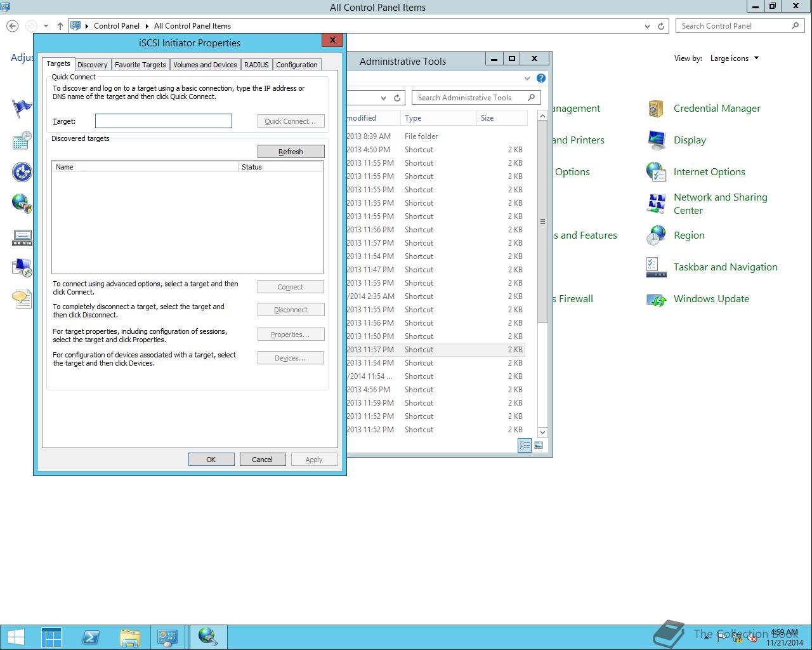Click Control Panel breadcrumb link
The height and width of the screenshot is (650, 812).
(117, 26)
